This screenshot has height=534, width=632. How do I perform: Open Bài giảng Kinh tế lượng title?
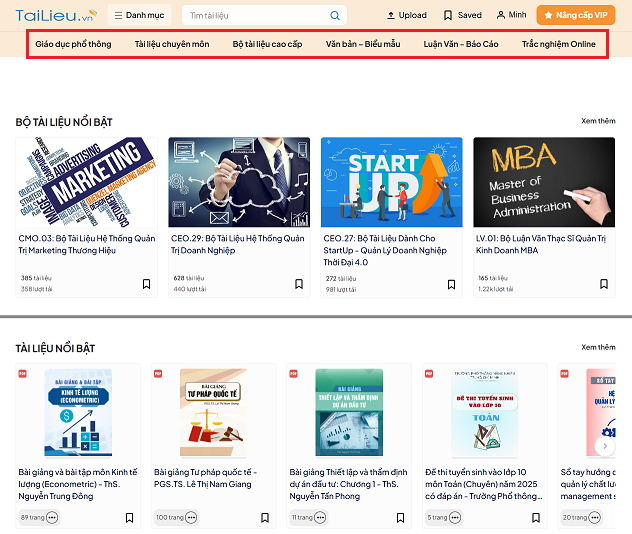78,484
